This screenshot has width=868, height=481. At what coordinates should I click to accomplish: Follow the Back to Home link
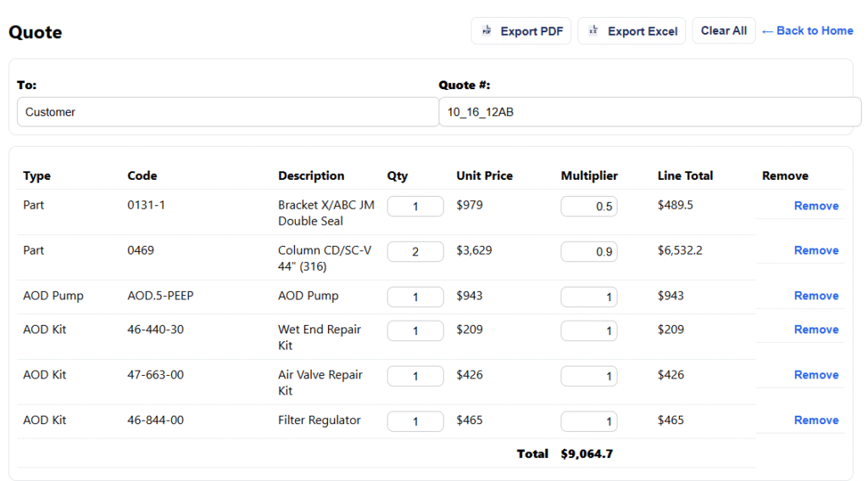point(807,31)
